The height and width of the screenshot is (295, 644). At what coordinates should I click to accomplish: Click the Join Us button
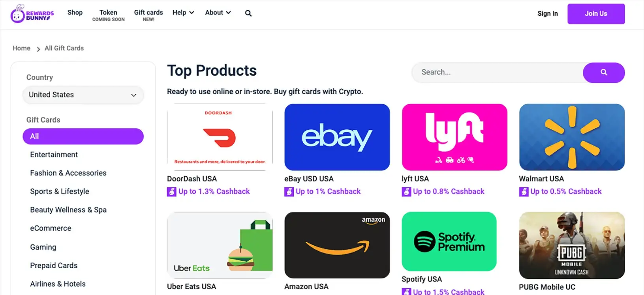pyautogui.click(x=596, y=14)
